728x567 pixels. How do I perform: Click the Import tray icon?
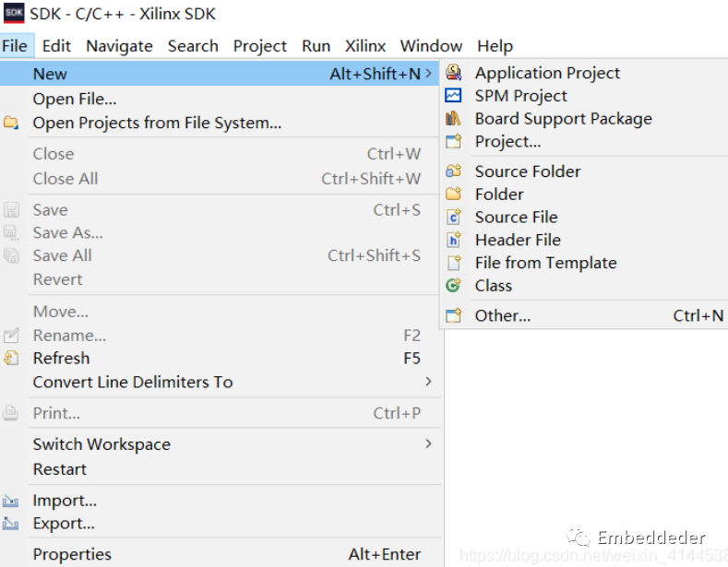[x=11, y=501]
